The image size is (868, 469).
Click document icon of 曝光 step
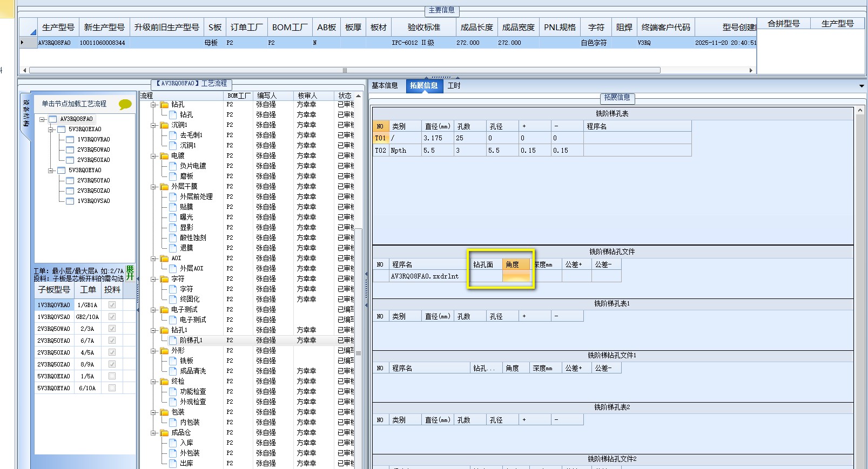click(x=173, y=217)
